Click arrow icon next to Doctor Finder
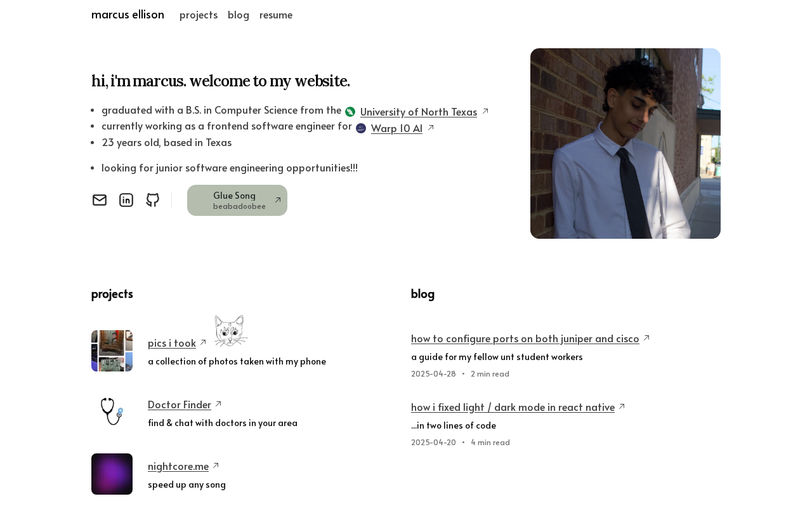The width and height of the screenshot is (812, 508). (219, 404)
